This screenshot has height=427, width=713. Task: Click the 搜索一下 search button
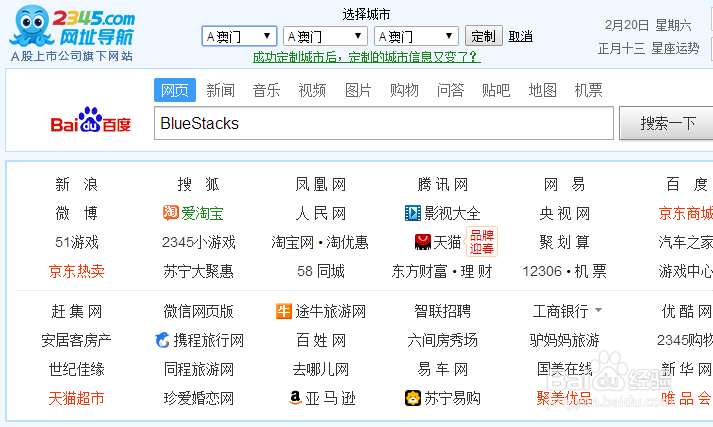[x=668, y=123]
